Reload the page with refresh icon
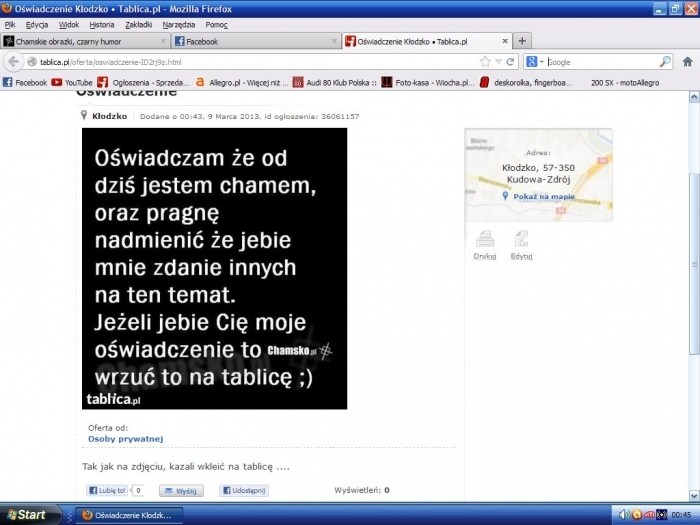Image resolution: width=700 pixels, height=525 pixels. [511, 62]
